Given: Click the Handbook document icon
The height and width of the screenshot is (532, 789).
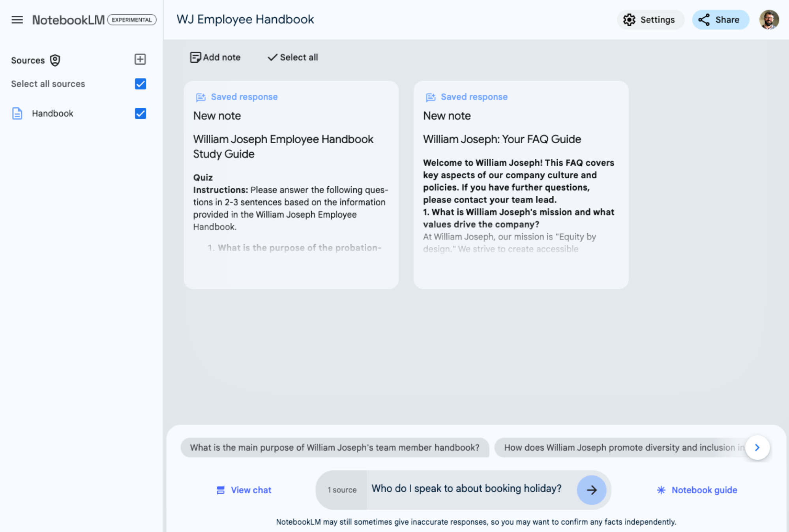Looking at the screenshot, I should point(17,114).
